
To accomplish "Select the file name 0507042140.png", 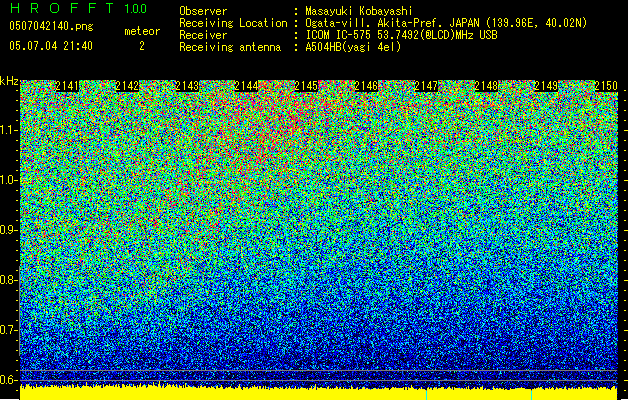I will (51, 26).
